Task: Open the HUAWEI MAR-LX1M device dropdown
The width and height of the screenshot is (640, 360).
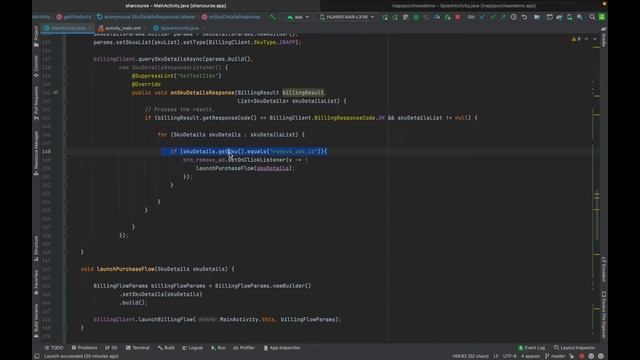Action: click(347, 17)
